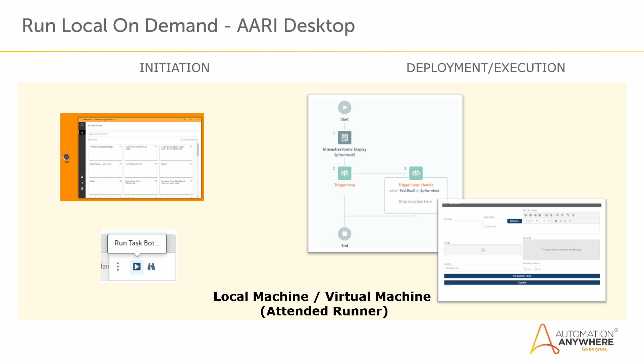The image size is (644, 361).
Task: Click the Automations list scrollbar
Action: (x=198, y=150)
